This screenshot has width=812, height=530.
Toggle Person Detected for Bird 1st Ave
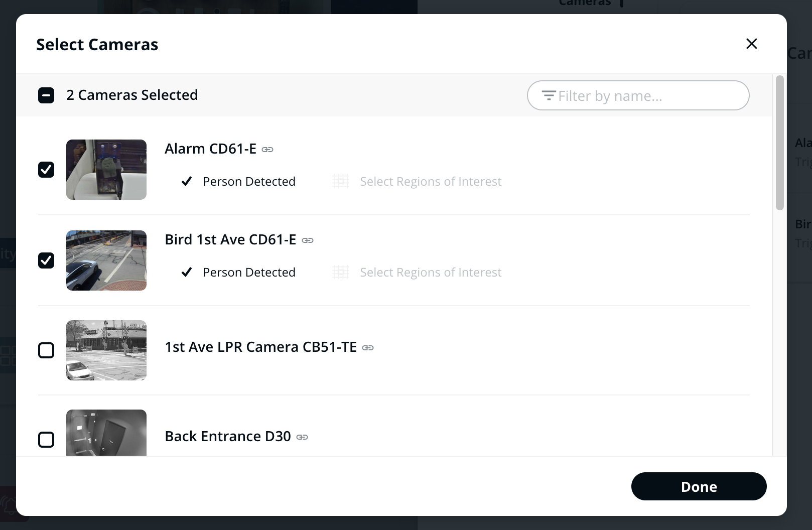click(x=187, y=273)
